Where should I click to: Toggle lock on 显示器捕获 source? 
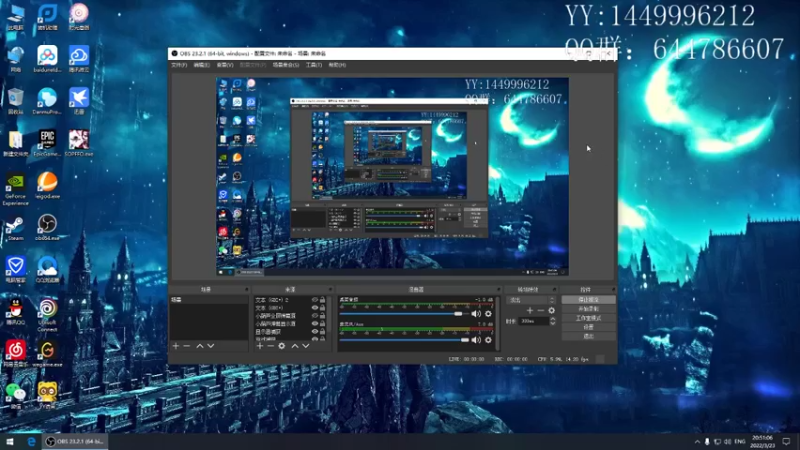pos(322,331)
